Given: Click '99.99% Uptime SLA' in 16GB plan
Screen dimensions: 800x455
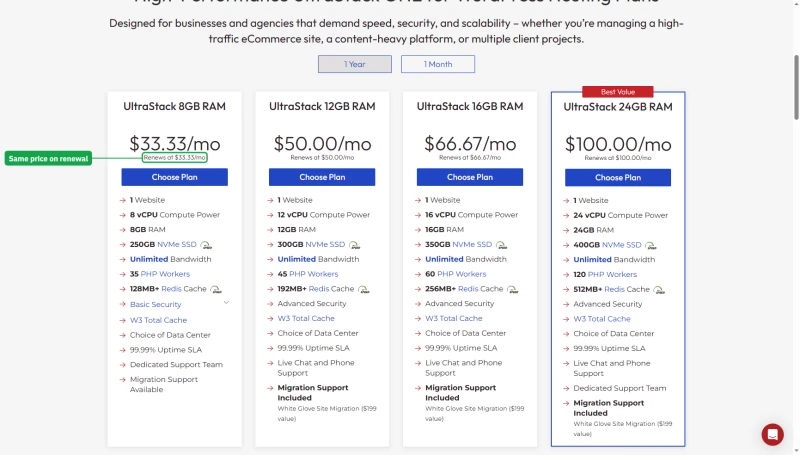Looking at the screenshot, I should [461, 348].
